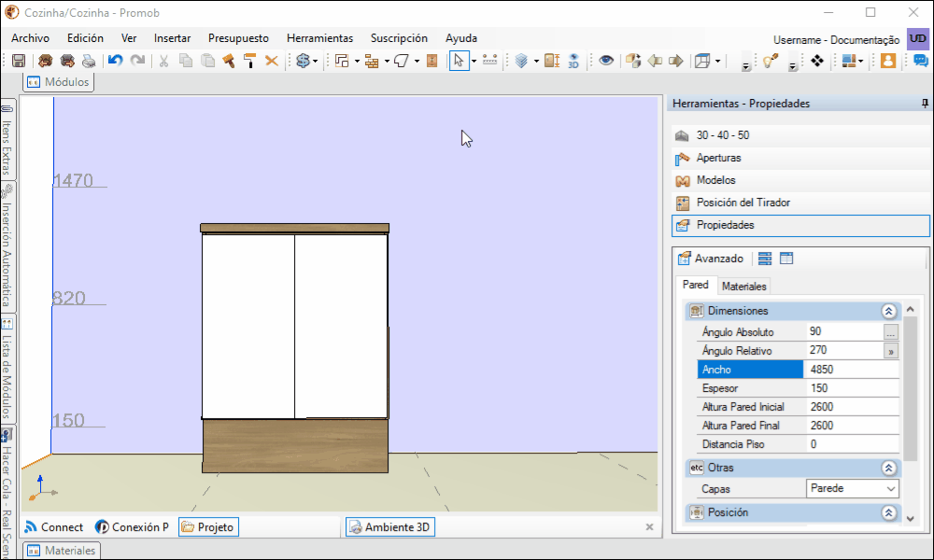Open the Modelos tool

tap(800, 180)
